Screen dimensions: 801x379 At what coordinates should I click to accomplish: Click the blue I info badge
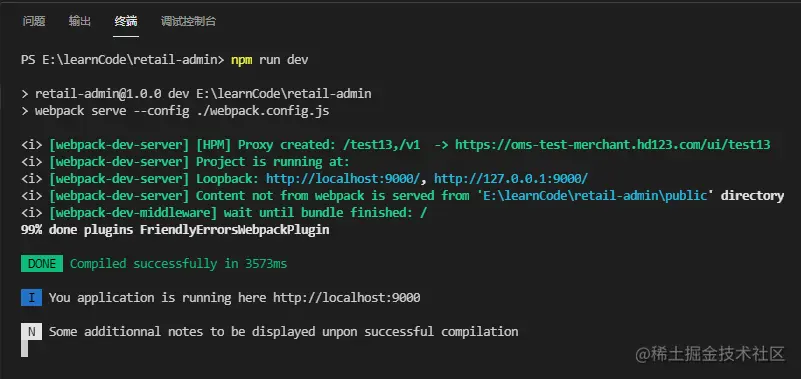click(31, 297)
